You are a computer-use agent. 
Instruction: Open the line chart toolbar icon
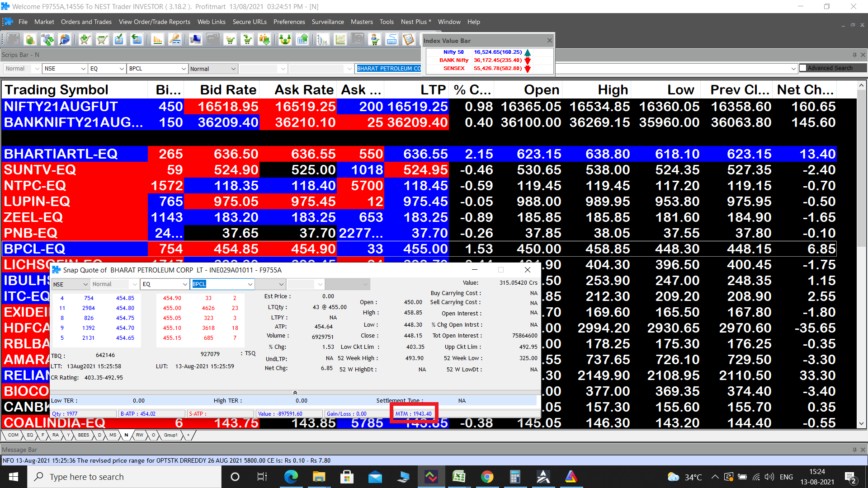click(x=340, y=40)
